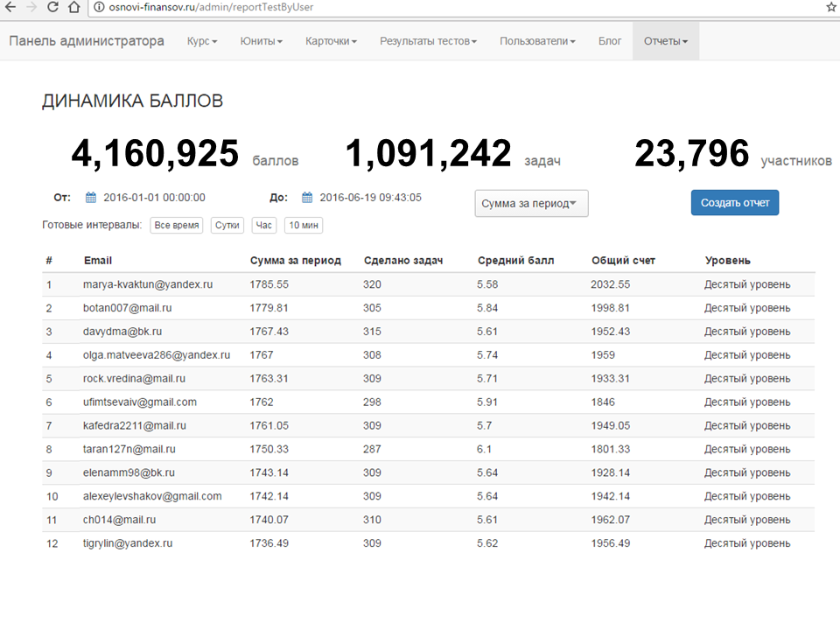
Task: Click the До date field 2016-06-19
Action: [371, 198]
